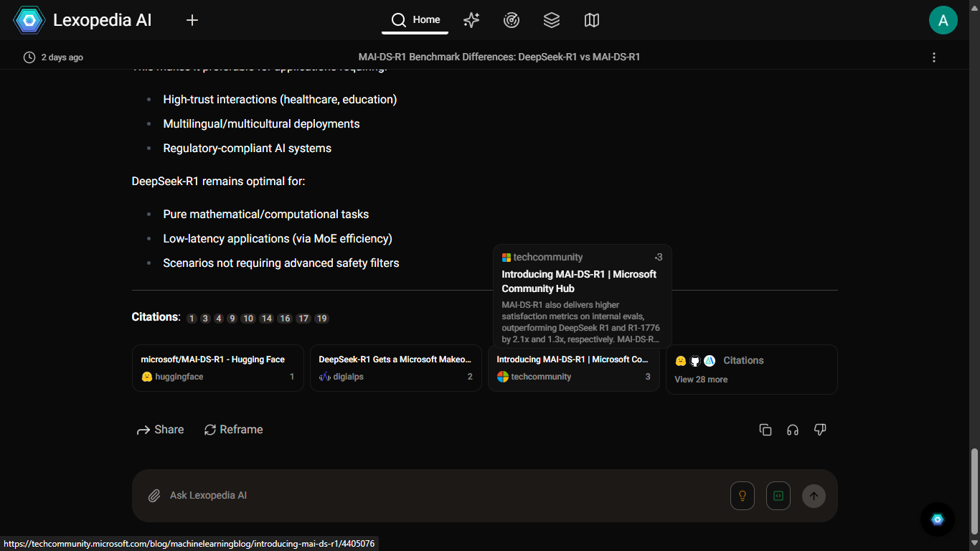Click citation number 19 badge
Screen dimensions: 980x551
point(322,319)
